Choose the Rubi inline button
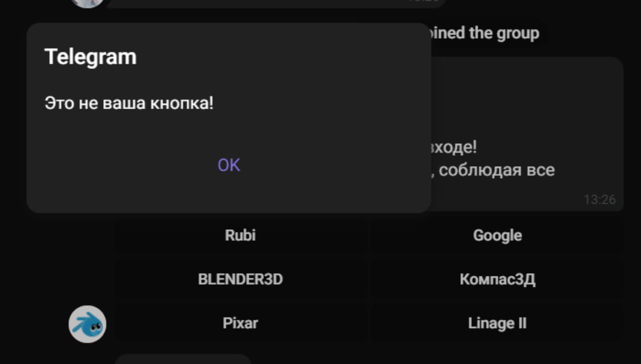Screen dimensions: 641x364 click(240, 235)
